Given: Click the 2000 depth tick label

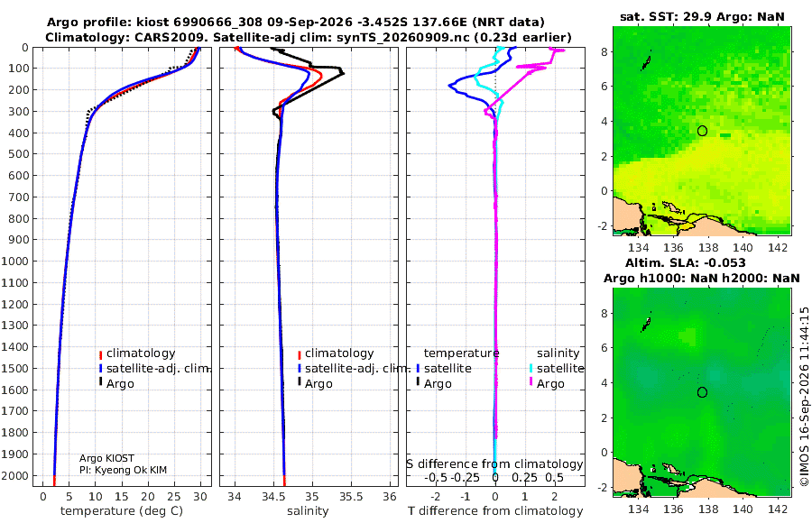Looking at the screenshot, I should [x=14, y=475].
